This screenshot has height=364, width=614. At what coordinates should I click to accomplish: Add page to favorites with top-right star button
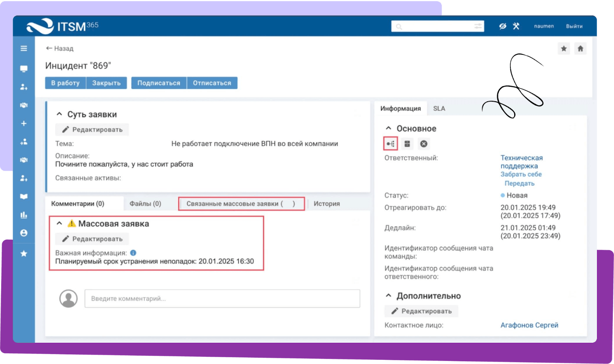click(x=564, y=49)
